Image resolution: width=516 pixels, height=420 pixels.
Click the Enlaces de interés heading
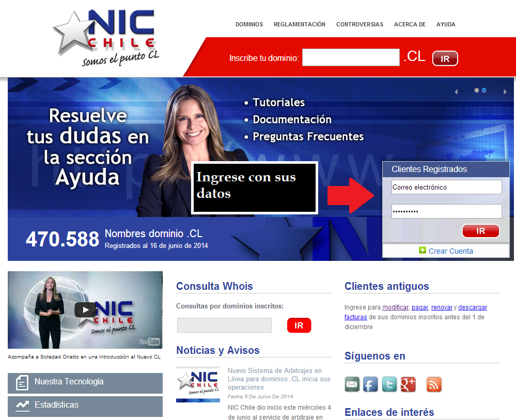pyautogui.click(x=389, y=412)
